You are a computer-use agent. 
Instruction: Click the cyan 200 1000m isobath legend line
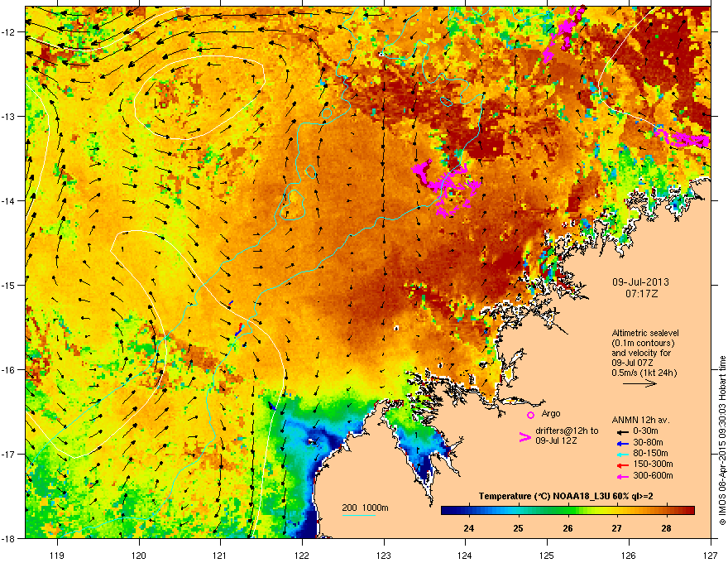(x=359, y=515)
